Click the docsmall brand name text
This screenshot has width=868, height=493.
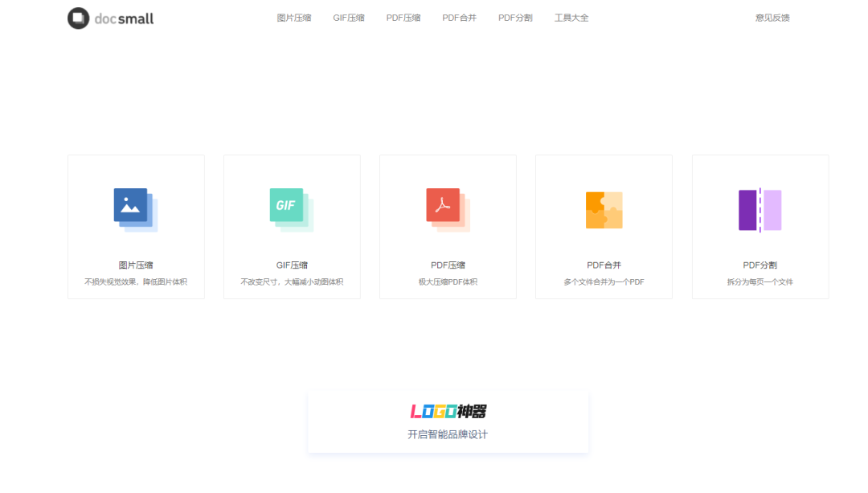(x=124, y=18)
